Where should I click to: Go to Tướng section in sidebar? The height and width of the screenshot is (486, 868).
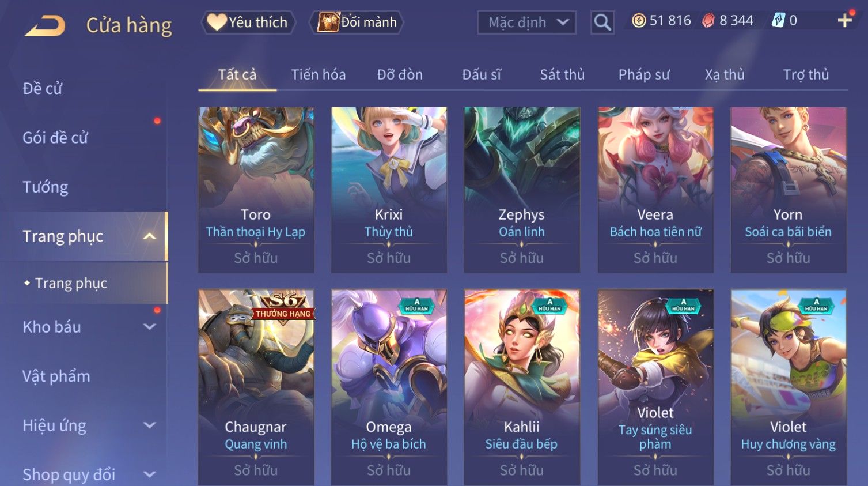[46, 187]
